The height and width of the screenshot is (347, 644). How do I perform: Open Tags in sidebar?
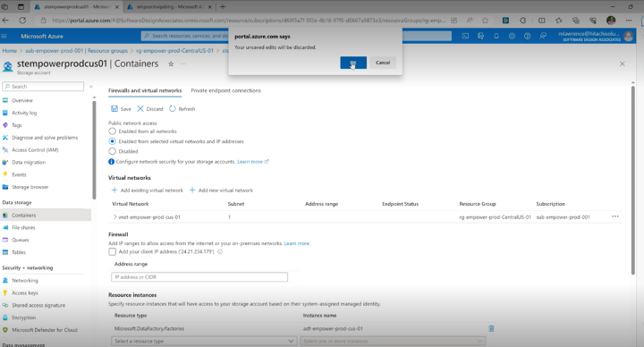point(17,125)
